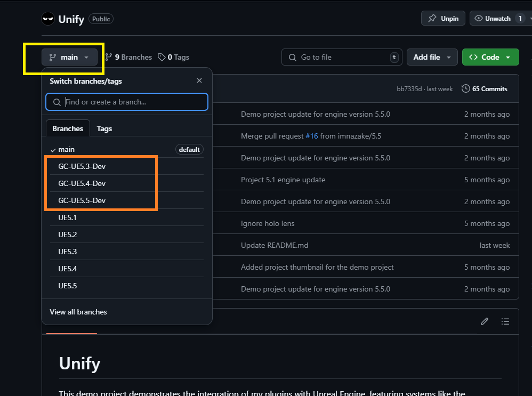Choose the UE5.5 branch
The width and height of the screenshot is (532, 396).
[x=127, y=286]
